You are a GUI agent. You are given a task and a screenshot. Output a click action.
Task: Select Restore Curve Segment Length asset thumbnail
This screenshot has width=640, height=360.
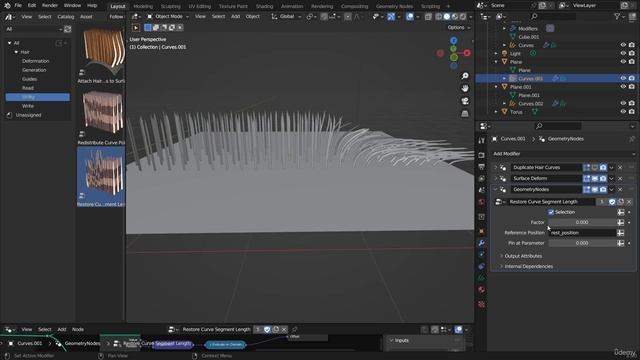point(101,177)
